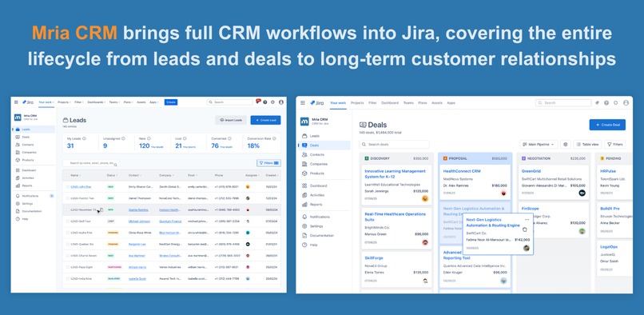Open HealthConnect CRM deal card title
Screen dimensions: 644x315
point(462,171)
